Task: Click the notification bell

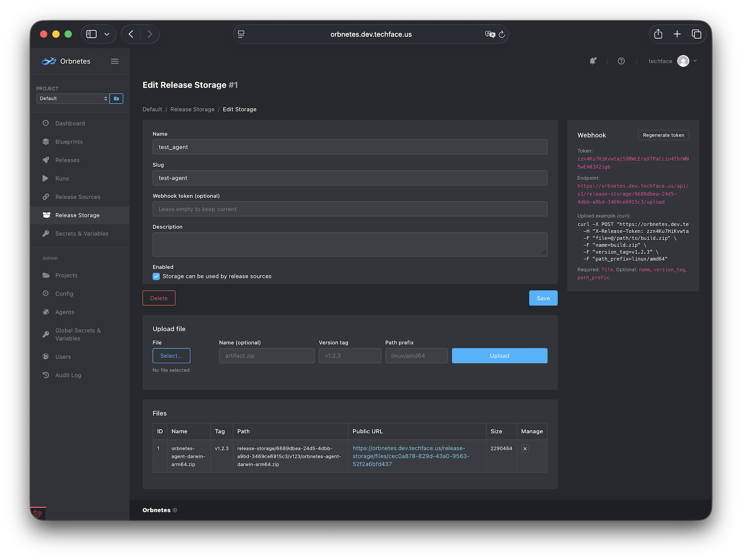Action: coord(593,61)
